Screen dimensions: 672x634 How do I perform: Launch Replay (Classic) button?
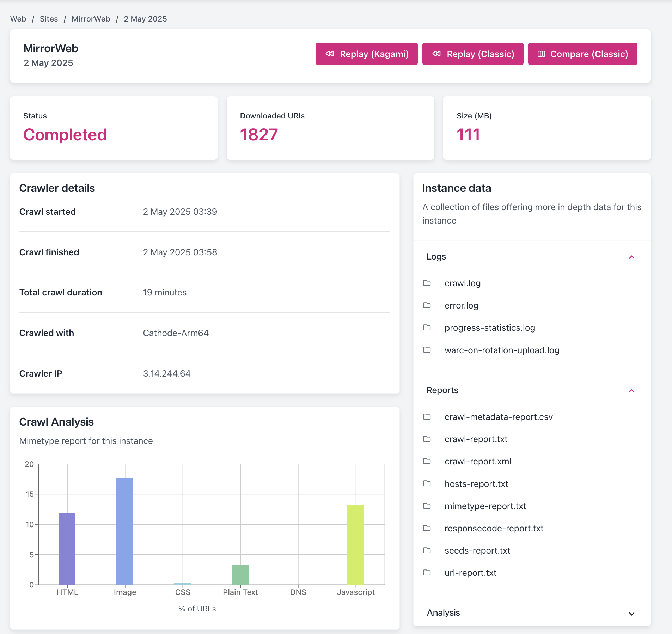click(473, 54)
